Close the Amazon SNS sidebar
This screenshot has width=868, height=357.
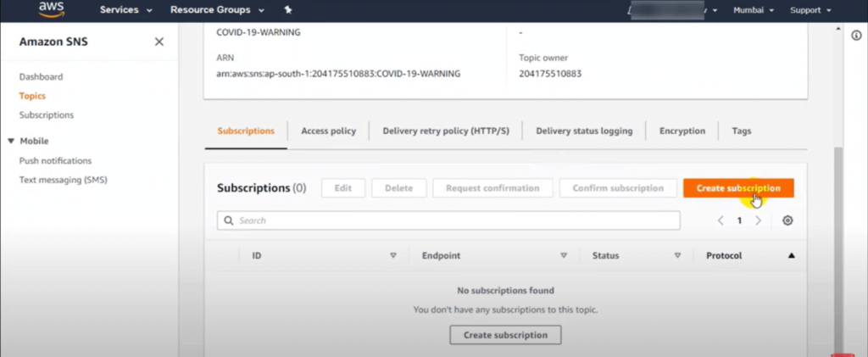pos(159,42)
